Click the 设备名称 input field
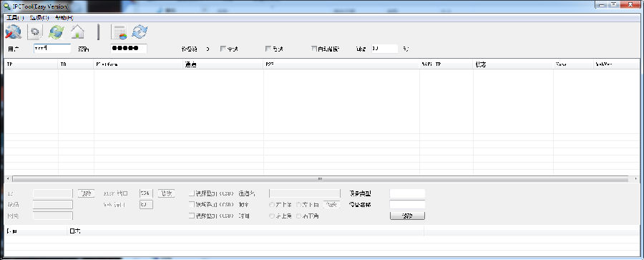 click(407, 204)
